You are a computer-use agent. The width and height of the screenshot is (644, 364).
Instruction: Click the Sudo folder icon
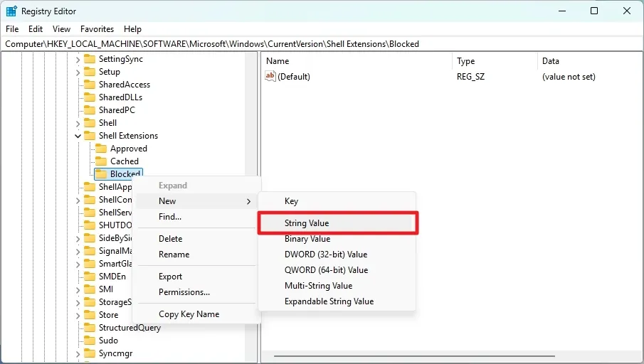90,341
